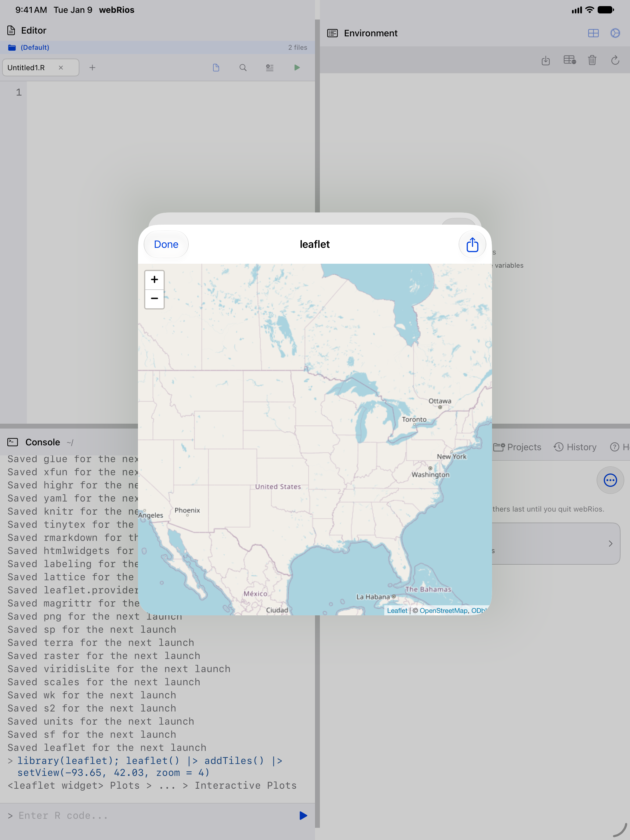Zoom in on the leaflet map
The image size is (630, 840).
point(154,280)
